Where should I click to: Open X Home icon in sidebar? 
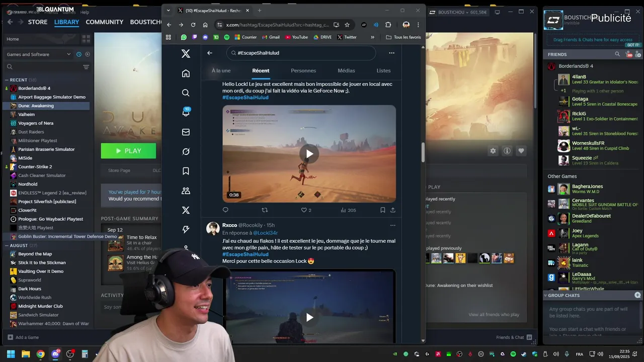tap(186, 73)
